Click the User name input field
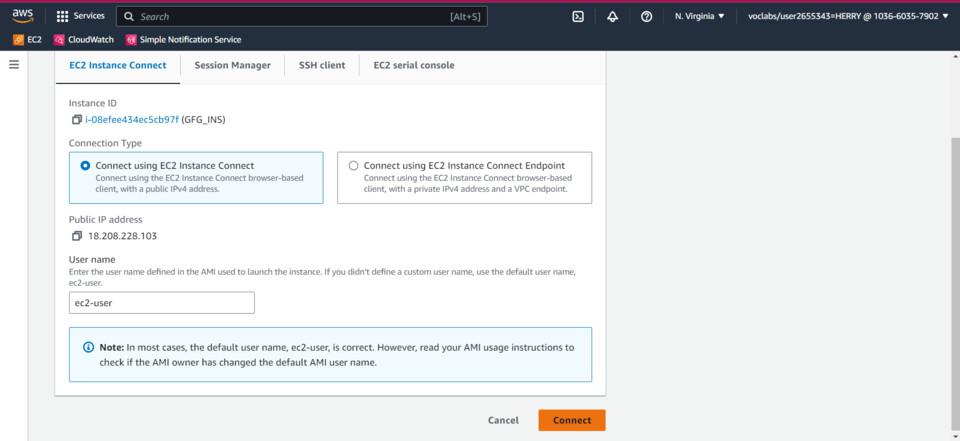 (x=162, y=303)
